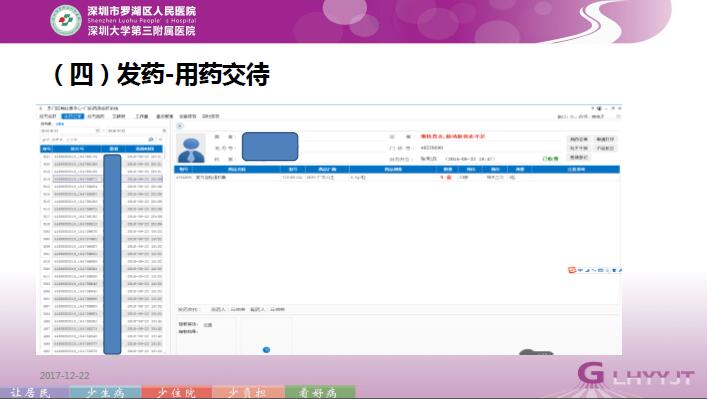The height and width of the screenshot is (399, 707).
Task: Open the 工作量 menu item
Action: (142, 116)
